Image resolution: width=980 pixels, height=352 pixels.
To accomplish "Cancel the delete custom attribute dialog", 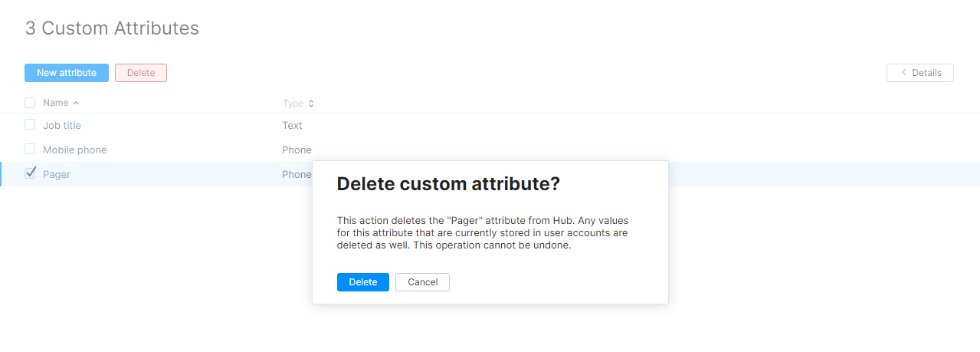I will tap(422, 282).
